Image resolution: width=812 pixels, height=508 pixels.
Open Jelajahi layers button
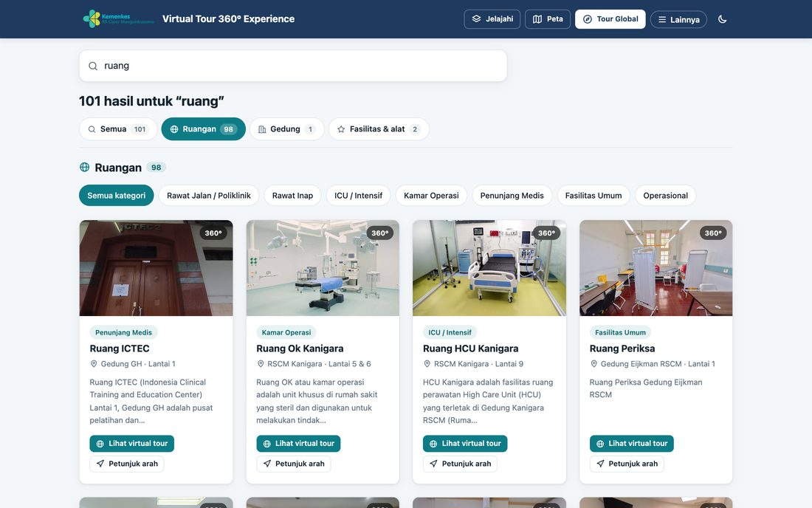click(492, 19)
